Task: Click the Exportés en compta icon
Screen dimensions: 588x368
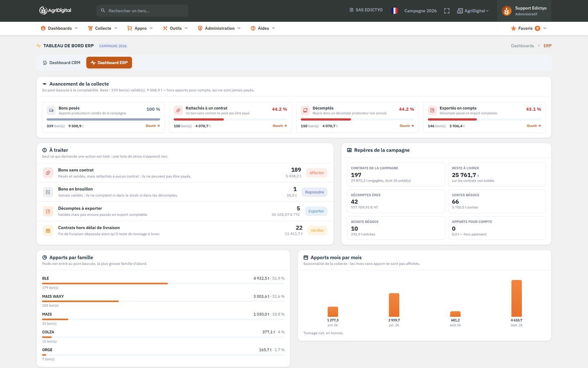Action: pos(432,110)
